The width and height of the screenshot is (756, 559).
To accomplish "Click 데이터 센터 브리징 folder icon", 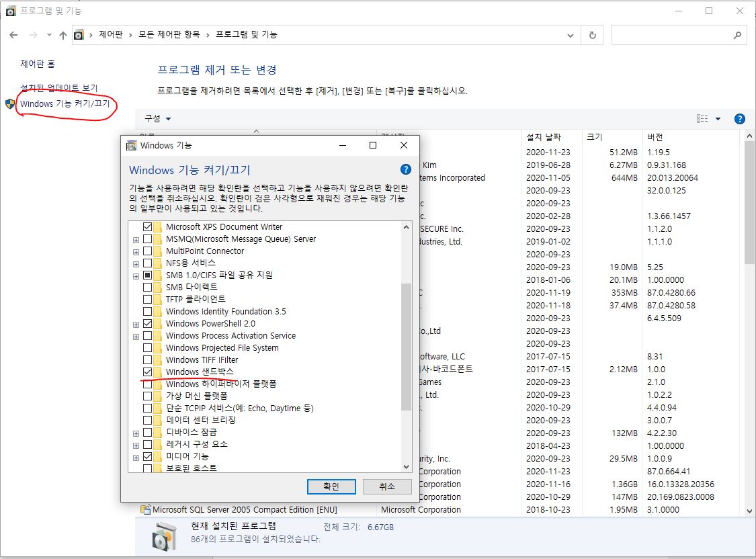I will 158,420.
